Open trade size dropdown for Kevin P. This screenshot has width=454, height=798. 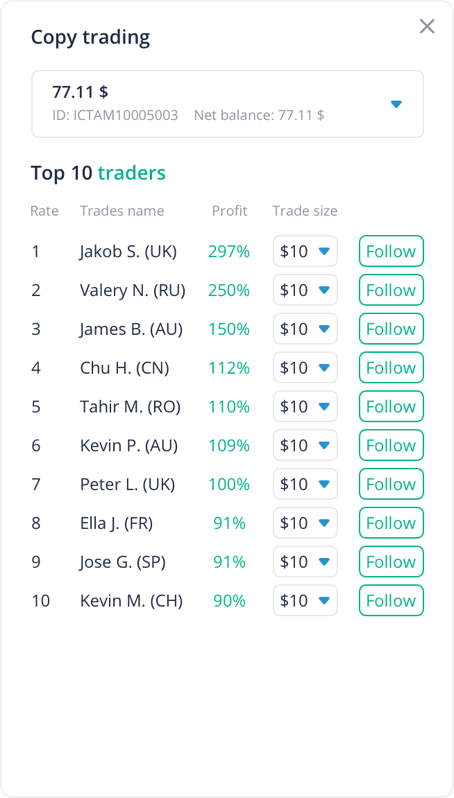305,445
